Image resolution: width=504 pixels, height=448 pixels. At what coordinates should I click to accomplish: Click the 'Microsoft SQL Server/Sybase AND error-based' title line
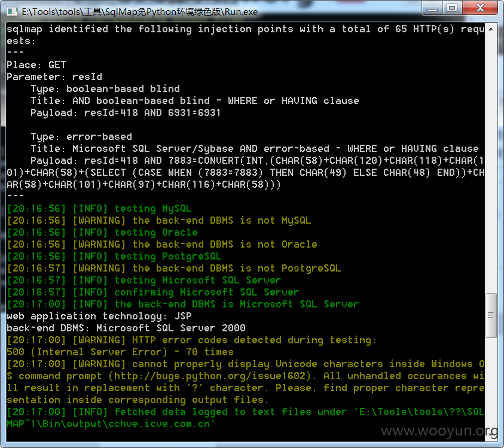point(255,148)
